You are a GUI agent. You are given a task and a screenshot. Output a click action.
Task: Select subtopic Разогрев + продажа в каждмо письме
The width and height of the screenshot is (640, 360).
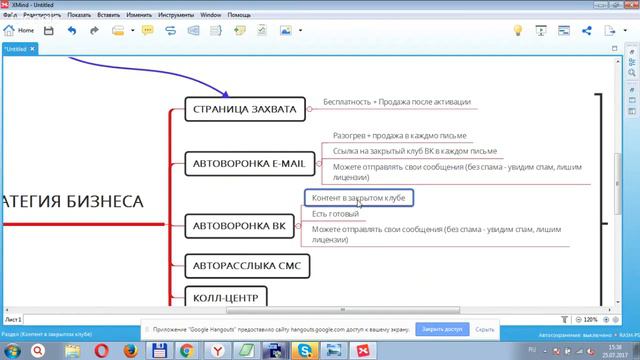click(x=400, y=136)
